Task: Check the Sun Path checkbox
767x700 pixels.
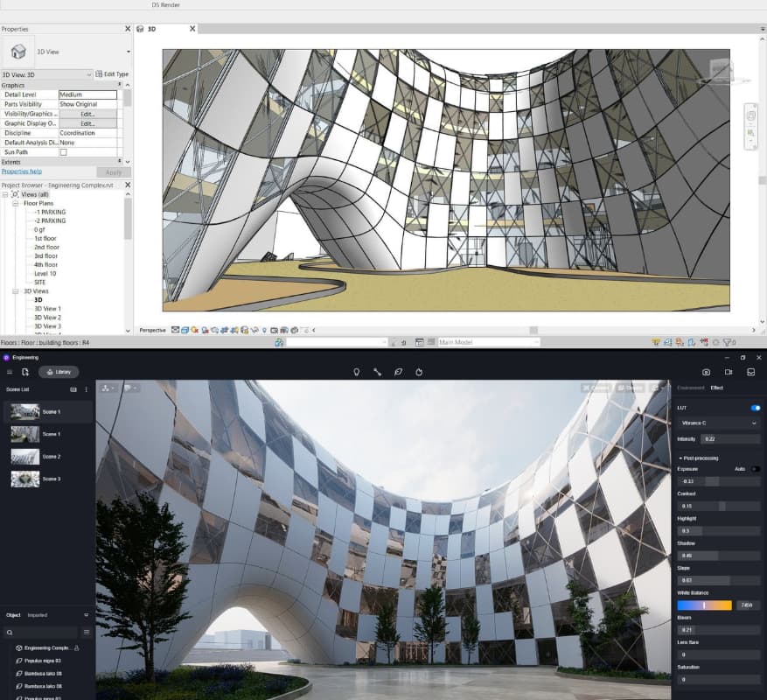Action: 63,152
